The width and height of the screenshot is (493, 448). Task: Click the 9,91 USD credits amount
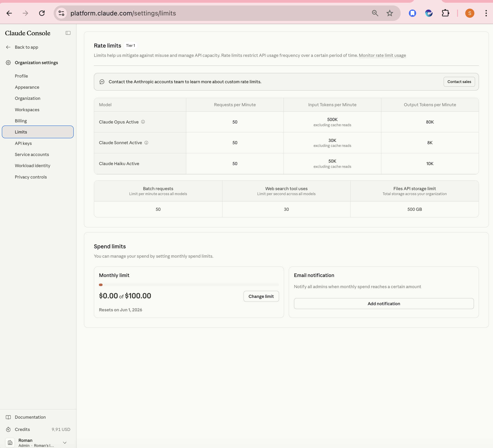[61, 429]
